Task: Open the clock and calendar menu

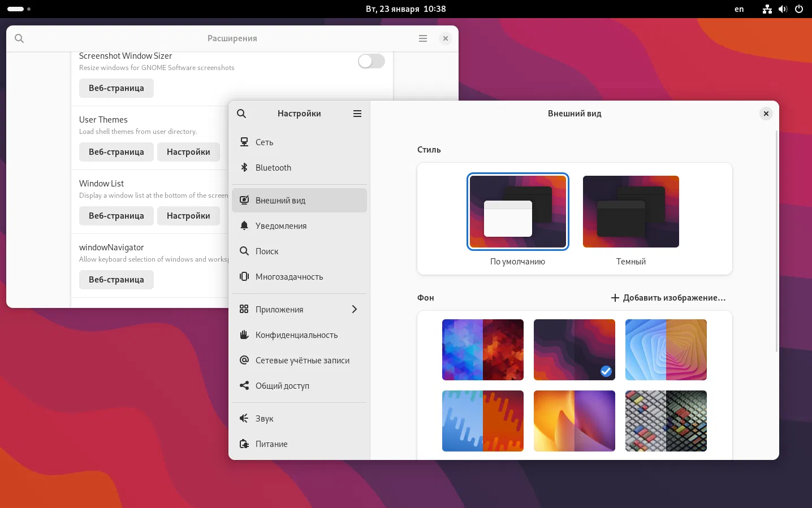Action: pos(406,9)
